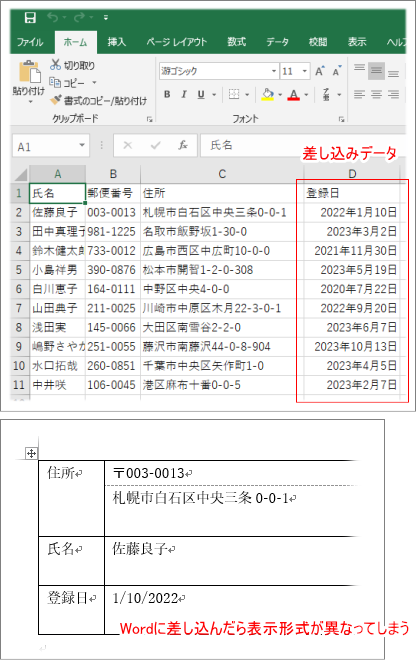
Task: Click align left icon
Action: (359, 94)
